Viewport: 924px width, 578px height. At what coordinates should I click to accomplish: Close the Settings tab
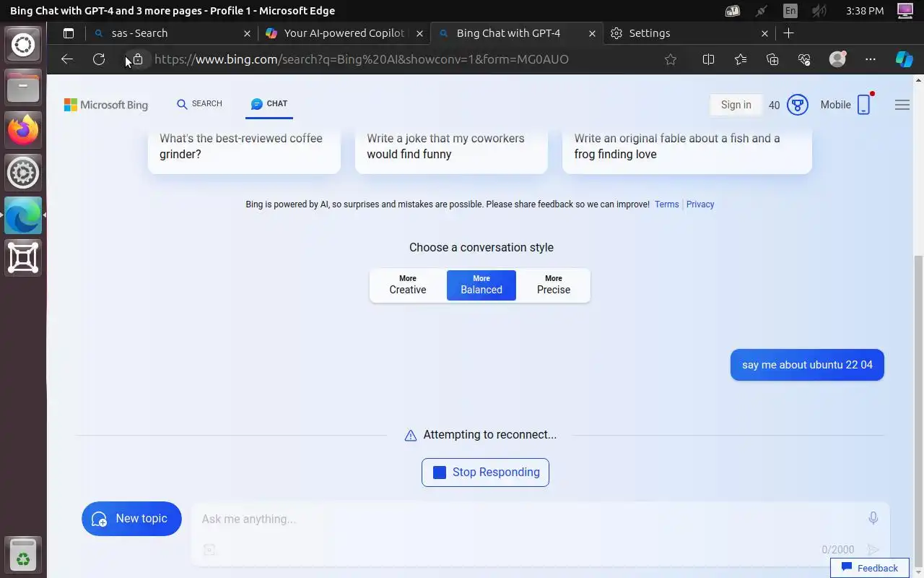tap(764, 33)
